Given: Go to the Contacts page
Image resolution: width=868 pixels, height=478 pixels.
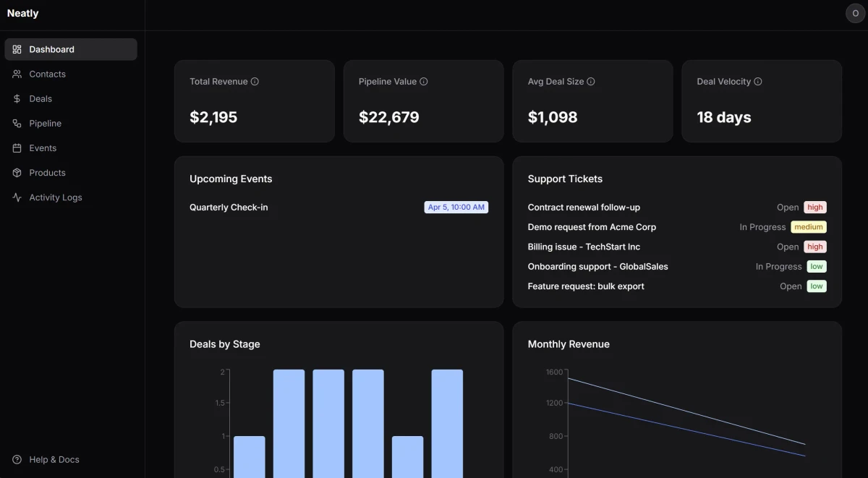Looking at the screenshot, I should (x=71, y=74).
